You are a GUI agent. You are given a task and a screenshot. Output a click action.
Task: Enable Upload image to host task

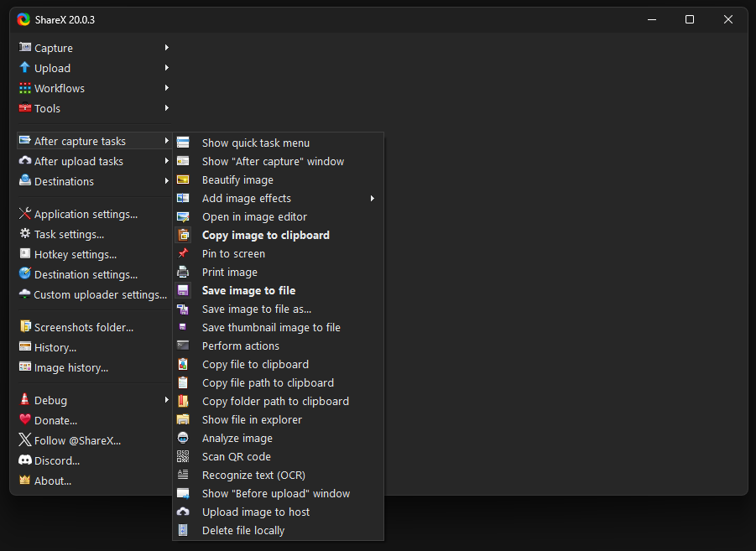(279, 512)
